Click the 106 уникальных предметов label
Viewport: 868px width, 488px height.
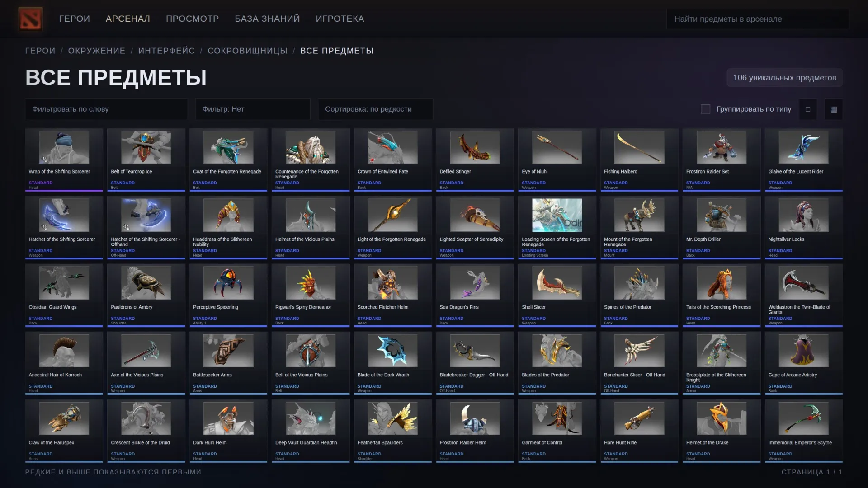[785, 78]
